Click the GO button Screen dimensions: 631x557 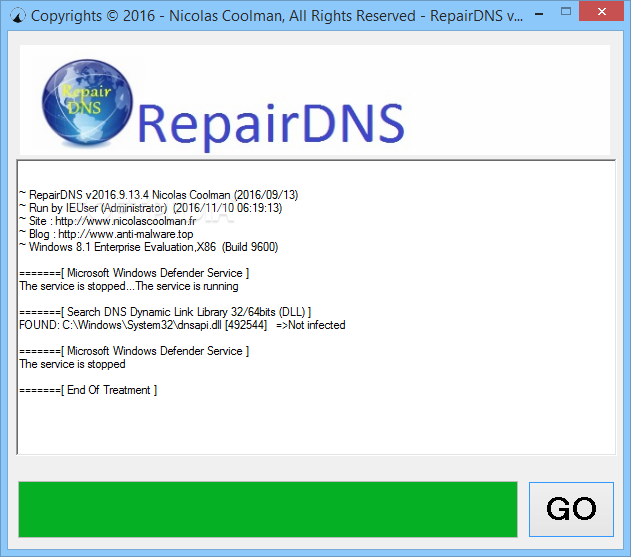[x=571, y=509]
